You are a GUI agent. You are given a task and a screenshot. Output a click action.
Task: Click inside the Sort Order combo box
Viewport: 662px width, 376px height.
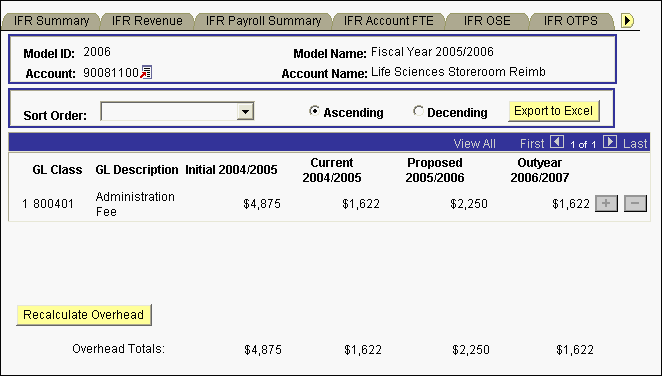coord(177,111)
